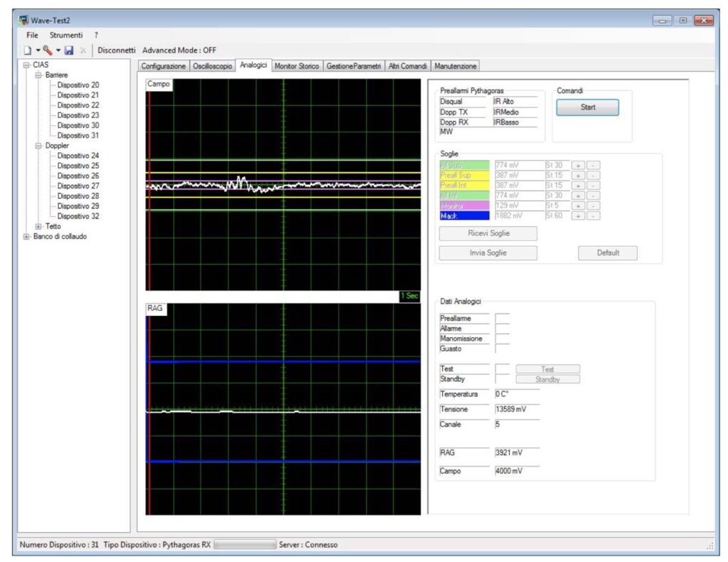Viewport: 728px width, 562px height.
Task: Click the Canale value field
Action: pyautogui.click(x=516, y=425)
